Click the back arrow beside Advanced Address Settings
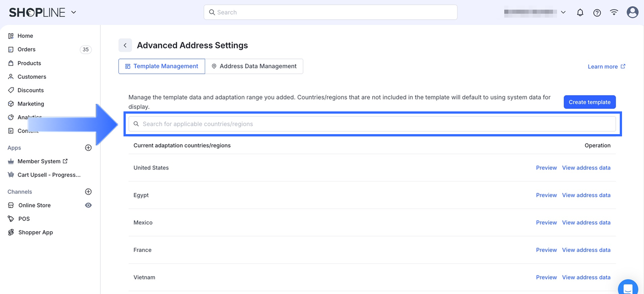Viewport: 644px width, 294px height. coord(125,45)
